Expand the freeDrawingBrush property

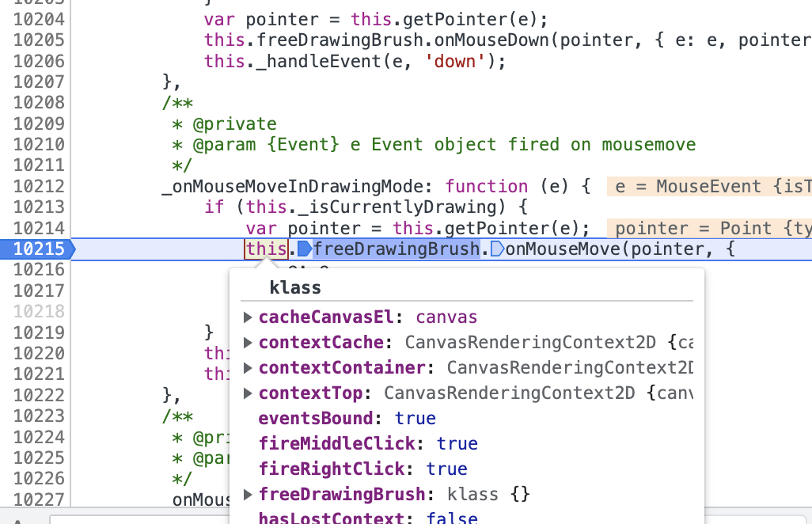tap(248, 495)
